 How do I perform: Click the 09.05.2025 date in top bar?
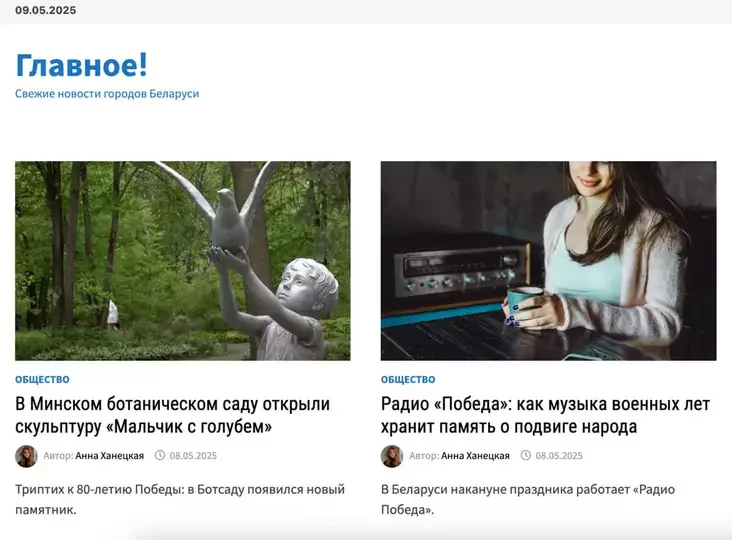pyautogui.click(x=45, y=10)
